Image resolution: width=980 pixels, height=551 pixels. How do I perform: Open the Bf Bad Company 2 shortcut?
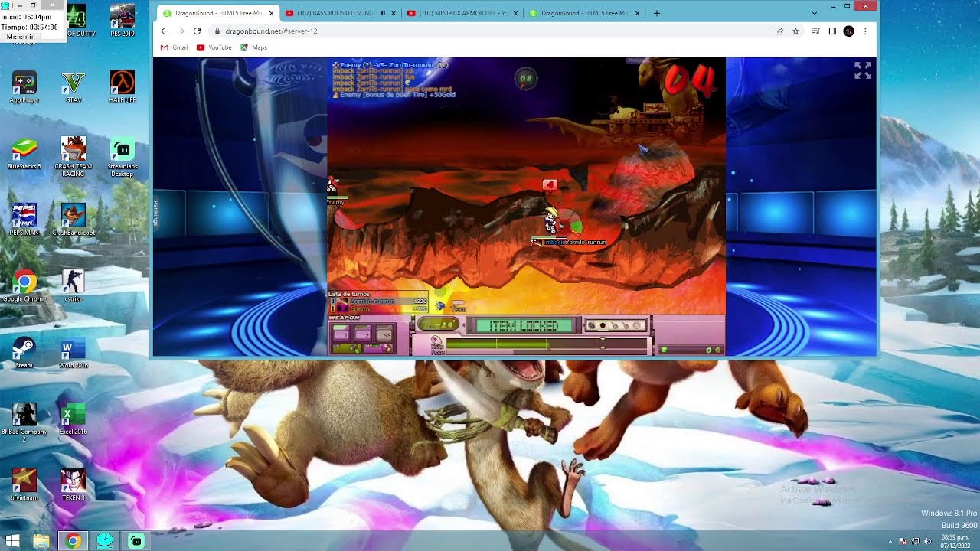[x=24, y=422]
